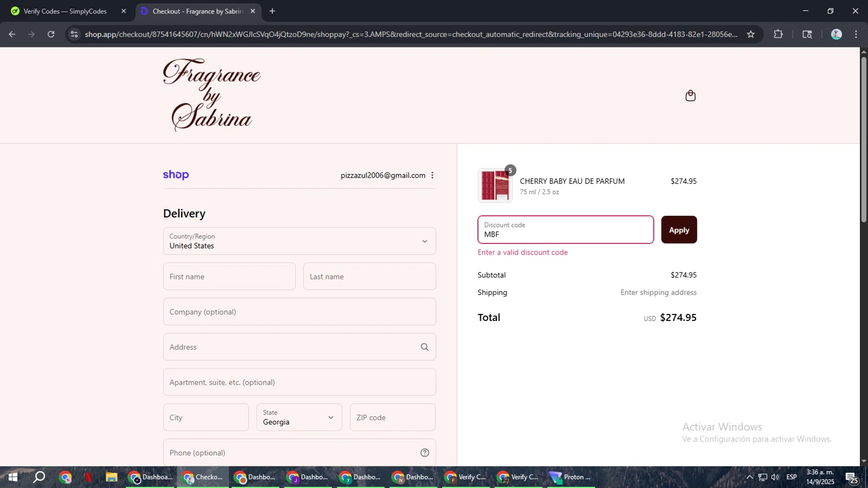The width and height of the screenshot is (868, 488).
Task: Open account options next to pizzazul2006@gmail.com
Action: coord(432,175)
